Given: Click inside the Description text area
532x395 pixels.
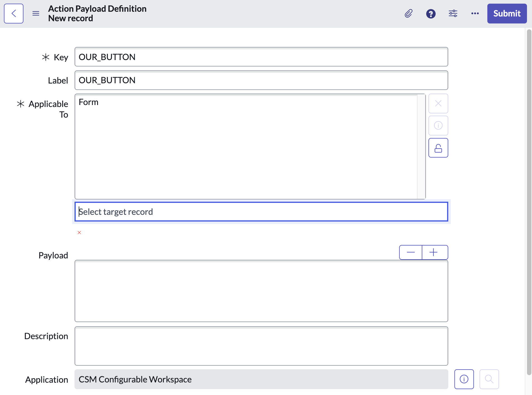Looking at the screenshot, I should tap(261, 346).
